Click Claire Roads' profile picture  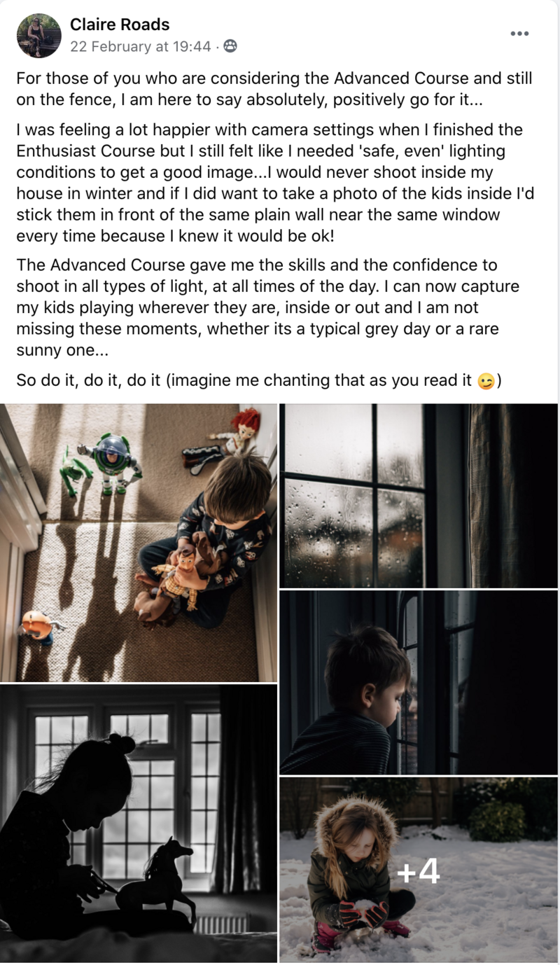(39, 35)
